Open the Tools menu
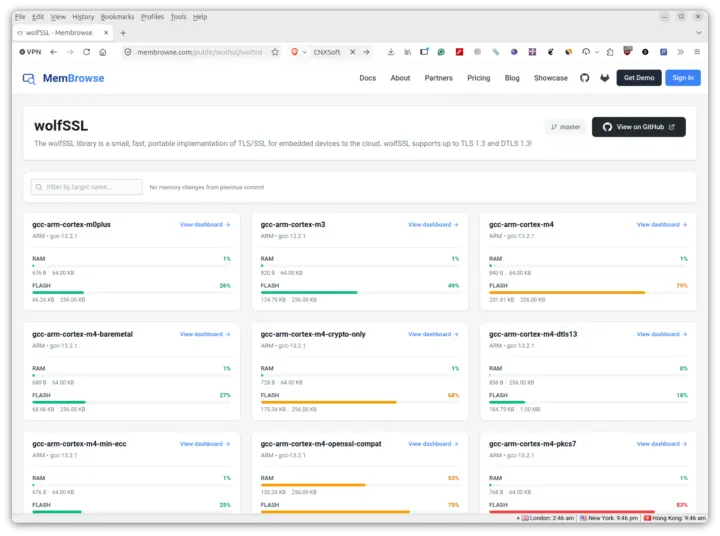The image size is (720, 536). (x=179, y=17)
